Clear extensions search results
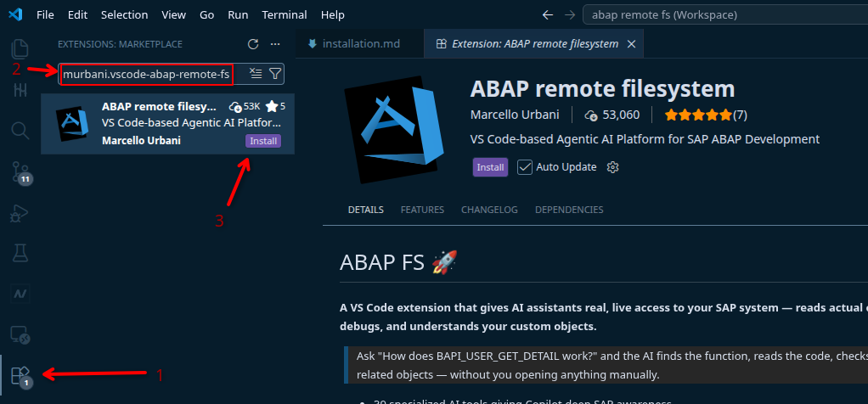868x404 pixels. point(255,73)
